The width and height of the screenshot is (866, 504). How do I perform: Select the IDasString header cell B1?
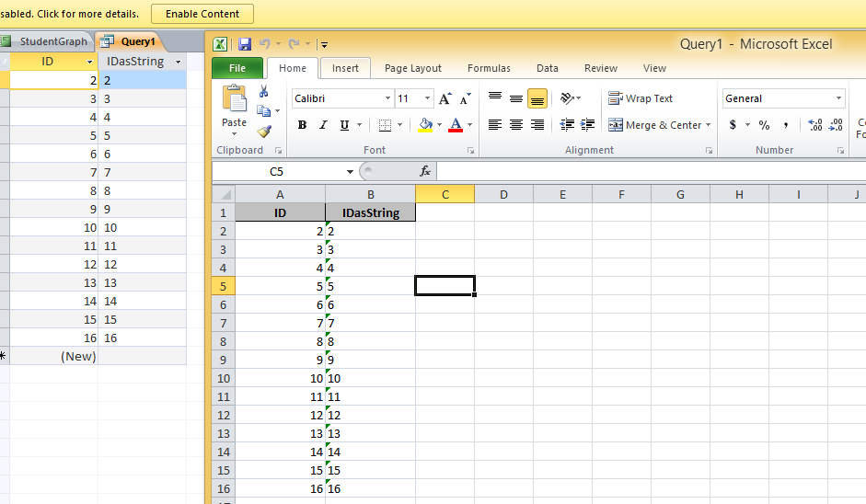click(371, 212)
